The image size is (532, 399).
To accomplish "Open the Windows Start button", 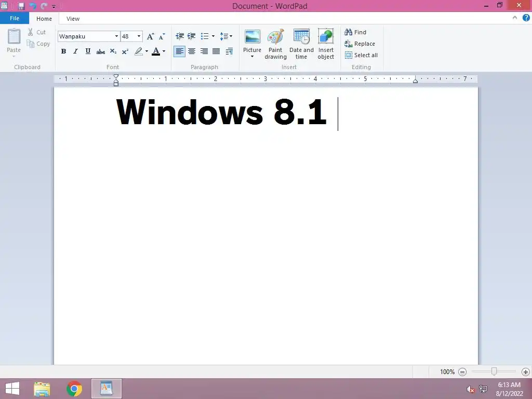I will pyautogui.click(x=12, y=389).
